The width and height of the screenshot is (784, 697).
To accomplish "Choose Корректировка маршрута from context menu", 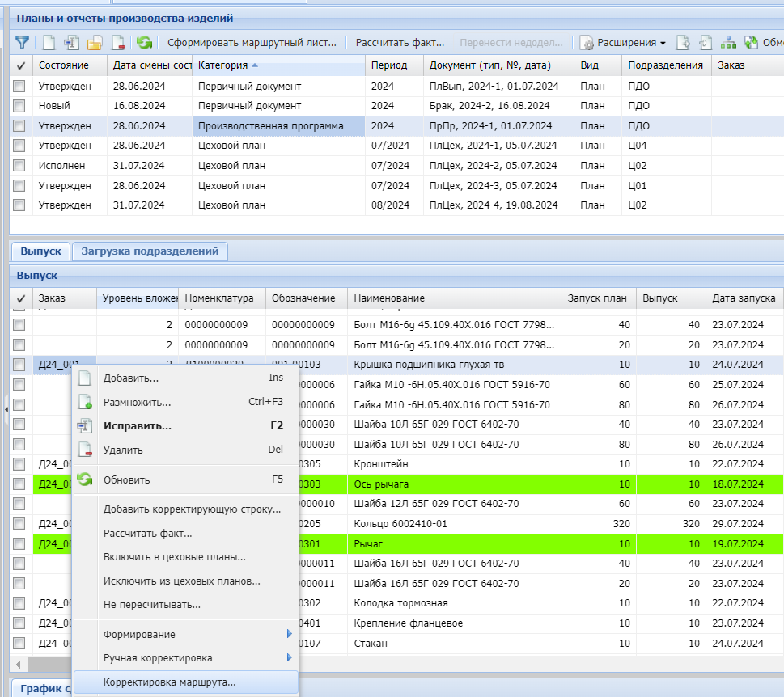I will pos(170,682).
